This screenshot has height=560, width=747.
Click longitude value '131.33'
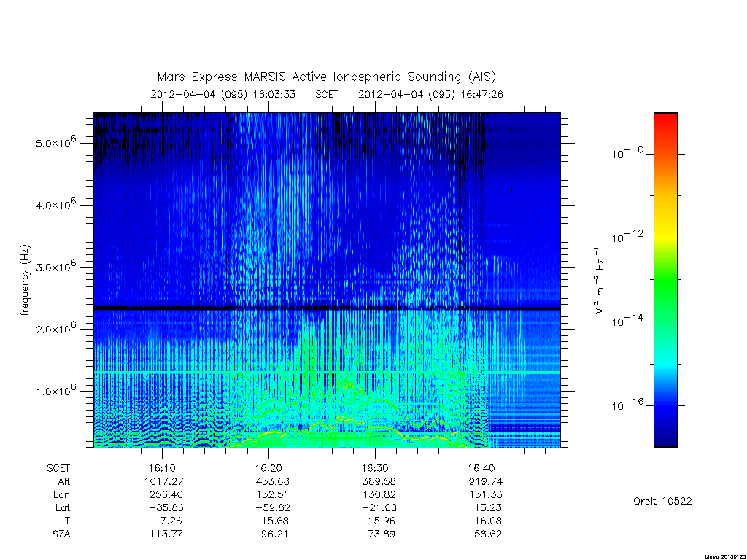[x=486, y=495]
